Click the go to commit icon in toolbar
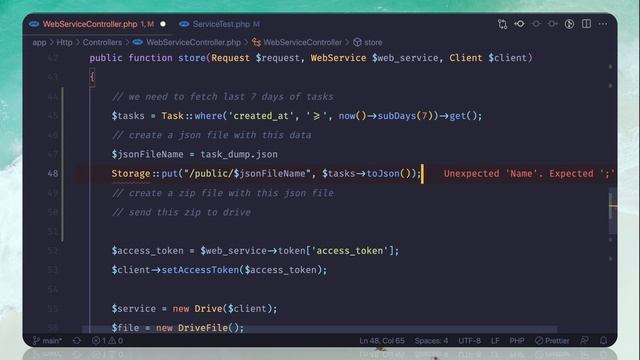 coord(520,24)
